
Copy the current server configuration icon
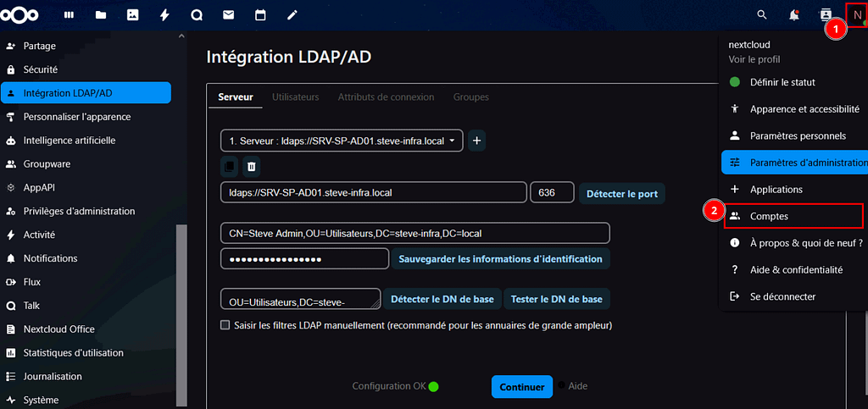(229, 167)
